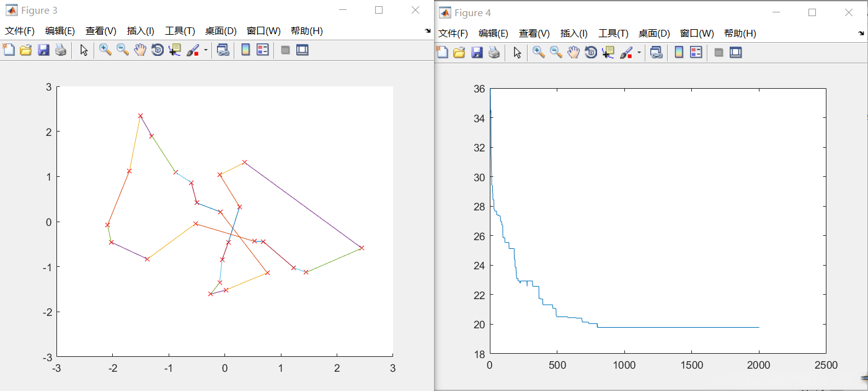Viewport: 868px width, 391px height.
Task: Enable Rotate 3D tool in Figure 4
Action: [x=591, y=52]
